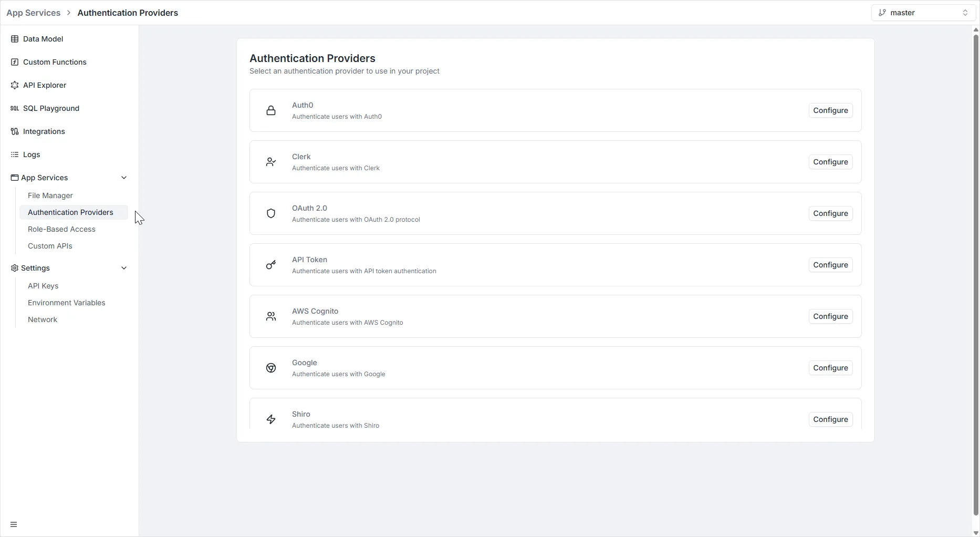Open the master branch dropdown
Image resolution: width=980 pixels, height=537 pixels.
pos(923,13)
